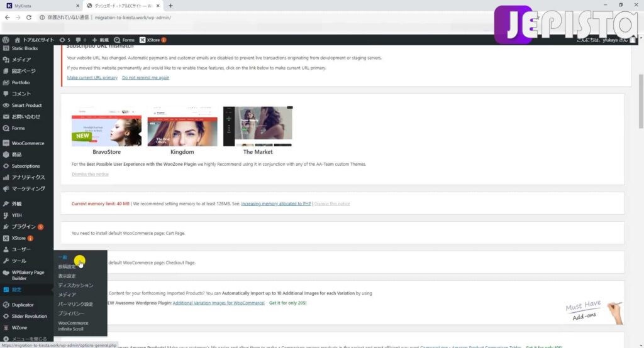Click the browser address bar URL
The image size is (644, 348).
(x=133, y=17)
